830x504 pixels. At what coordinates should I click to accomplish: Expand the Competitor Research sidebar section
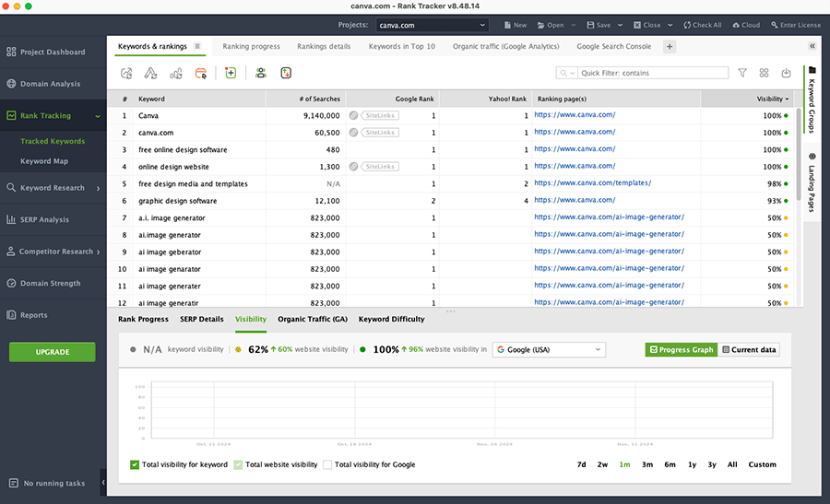tap(98, 252)
